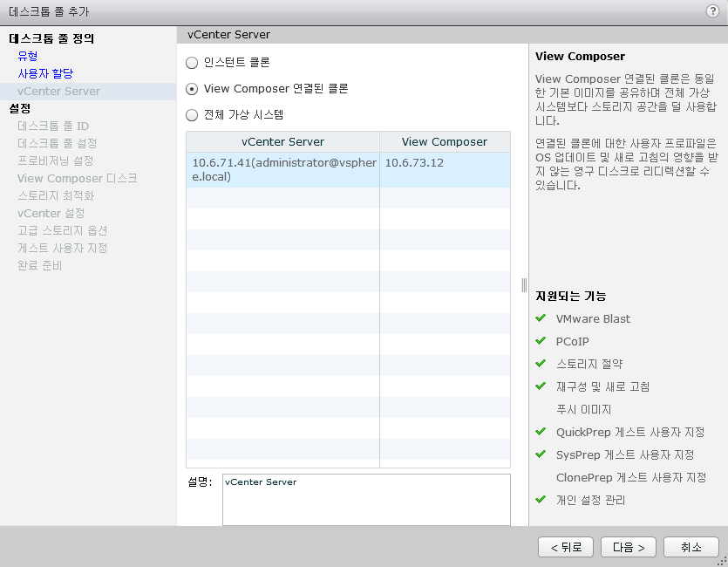Click the VMware Blast check mark icon
The width and height of the screenshot is (728, 567).
click(541, 318)
